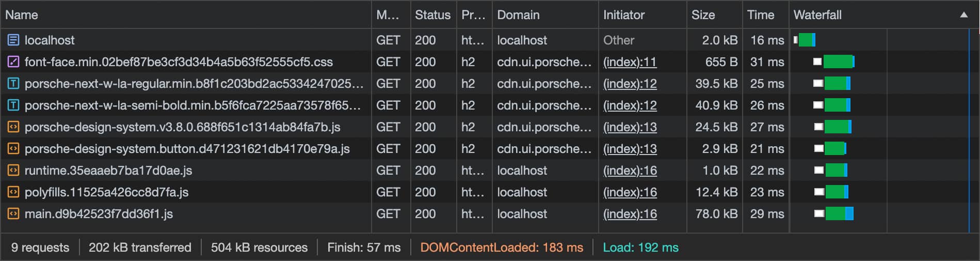Click the 12.4 kB size cell
The height and width of the screenshot is (261, 980).
point(715,192)
